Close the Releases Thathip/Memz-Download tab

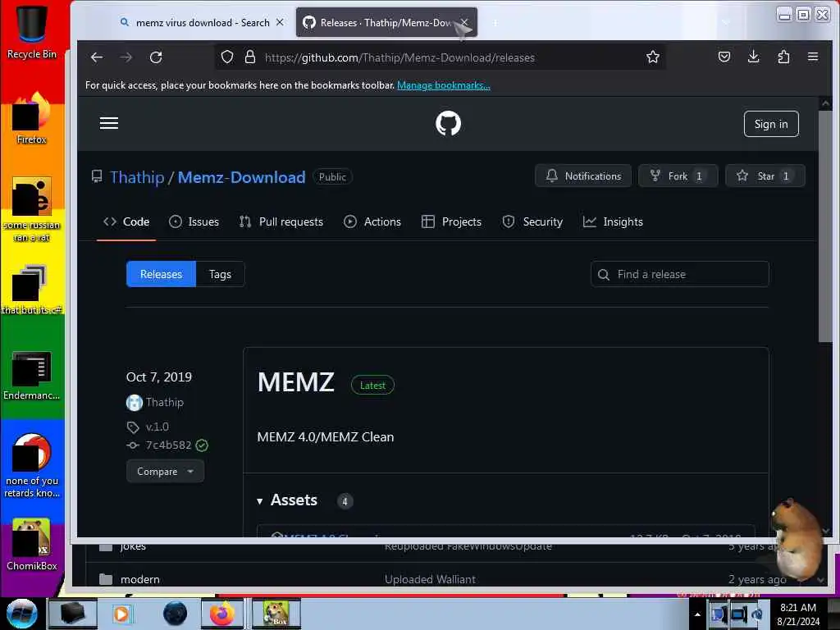[x=464, y=22]
